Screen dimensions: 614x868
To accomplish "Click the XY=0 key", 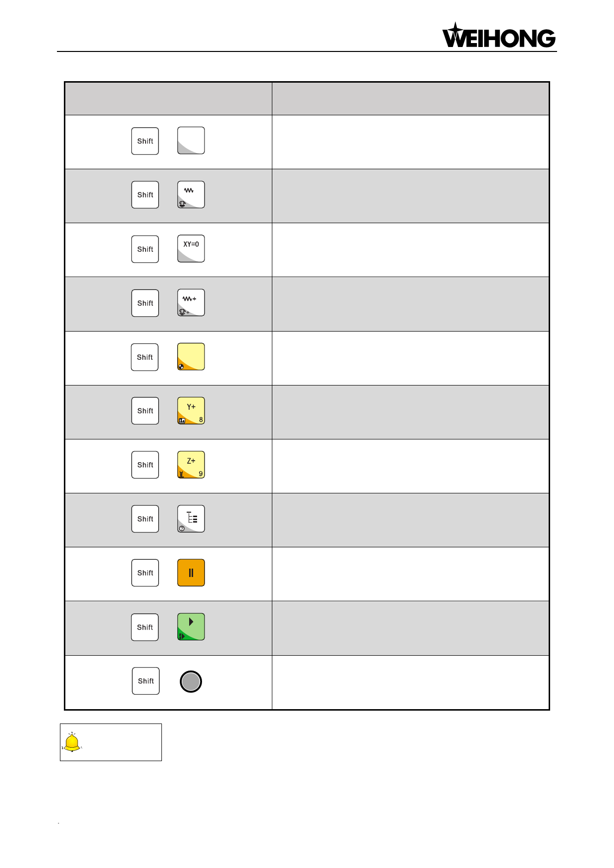I will point(191,248).
